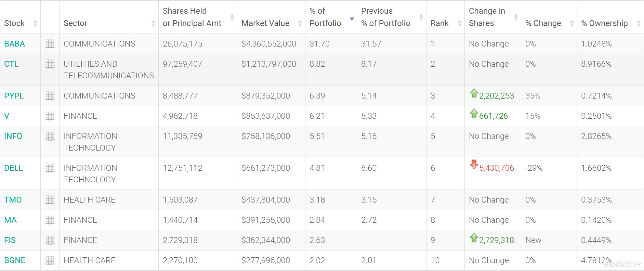Open the grid icon next to PYPL

(x=50, y=96)
